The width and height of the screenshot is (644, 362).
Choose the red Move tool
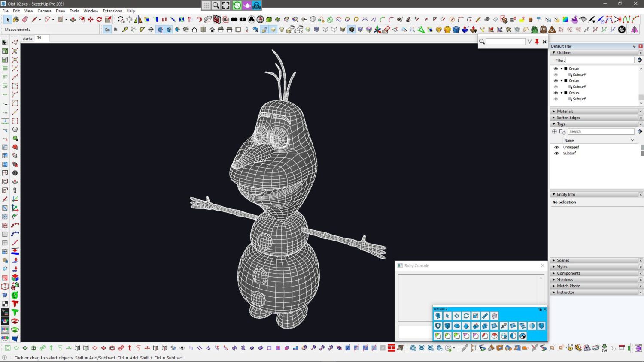(x=91, y=20)
